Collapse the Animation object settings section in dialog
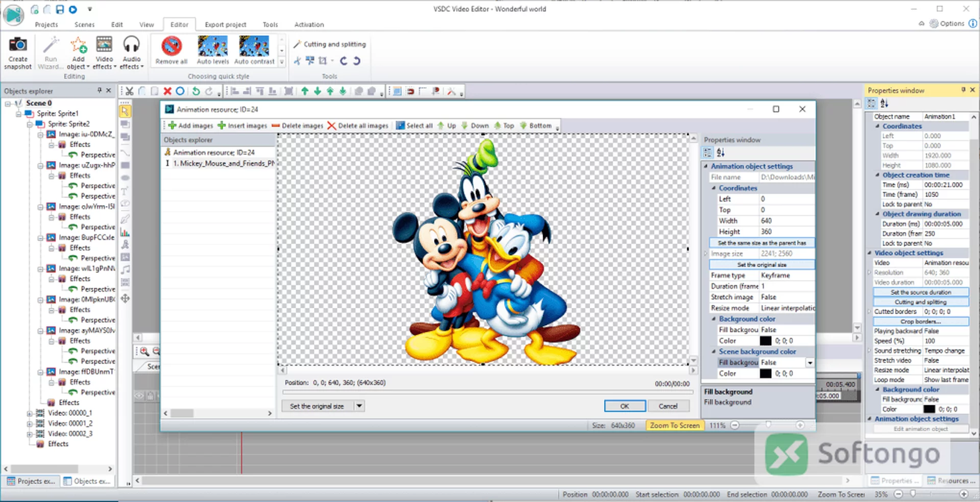The height and width of the screenshot is (502, 980). [706, 166]
